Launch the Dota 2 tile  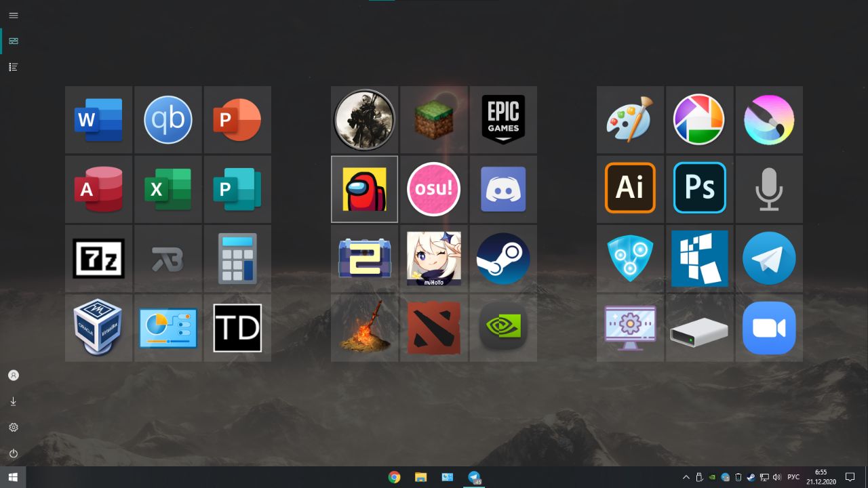(434, 328)
